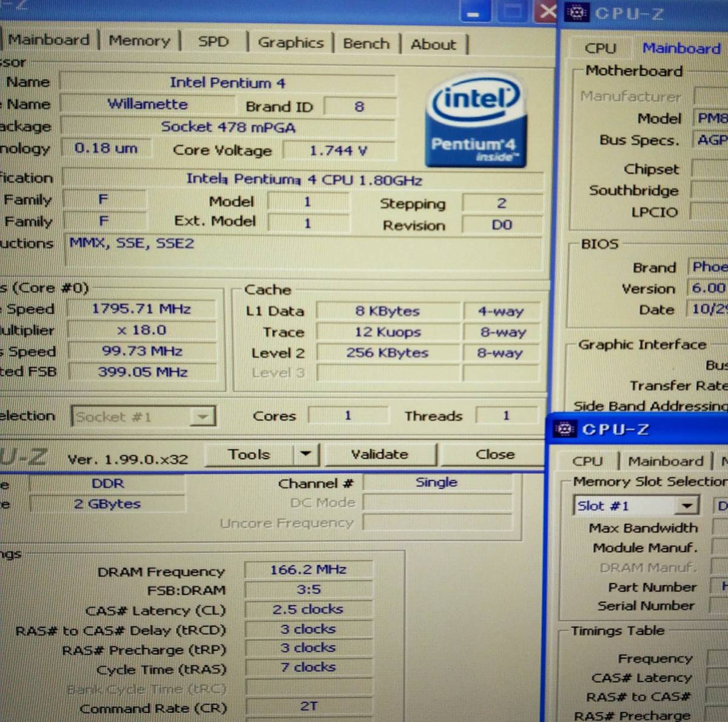
Task: Open the About tab
Action: tap(433, 45)
